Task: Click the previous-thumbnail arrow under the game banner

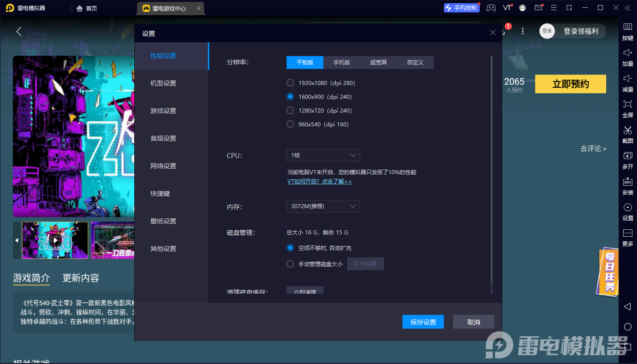Action: [17, 240]
